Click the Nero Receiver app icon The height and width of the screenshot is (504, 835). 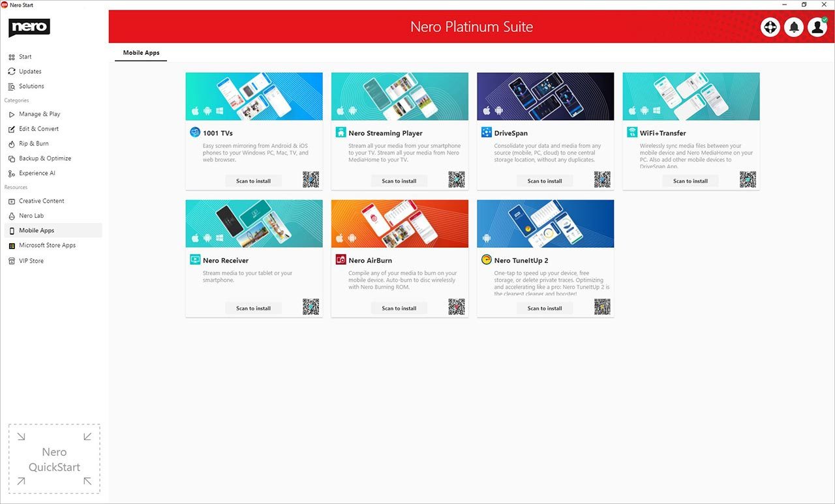coord(195,259)
